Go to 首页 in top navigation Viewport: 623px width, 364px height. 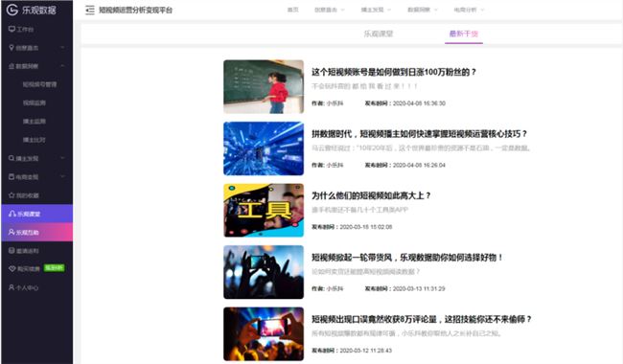point(293,10)
